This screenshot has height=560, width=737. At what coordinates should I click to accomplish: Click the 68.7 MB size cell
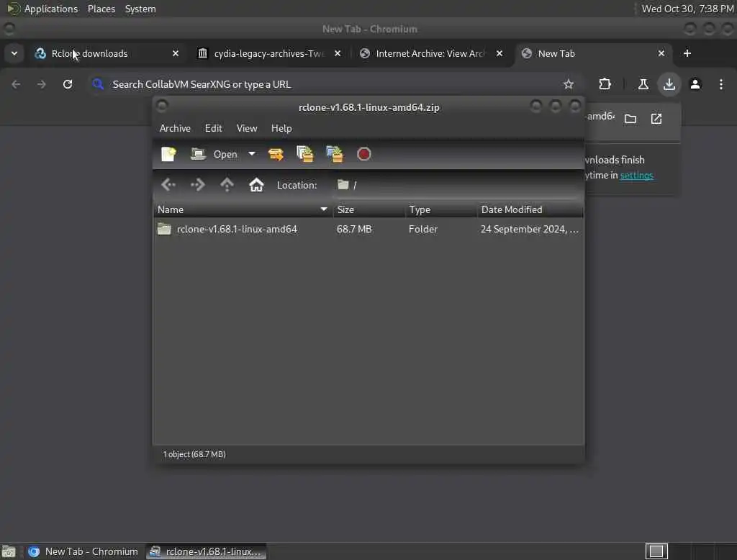pos(354,229)
